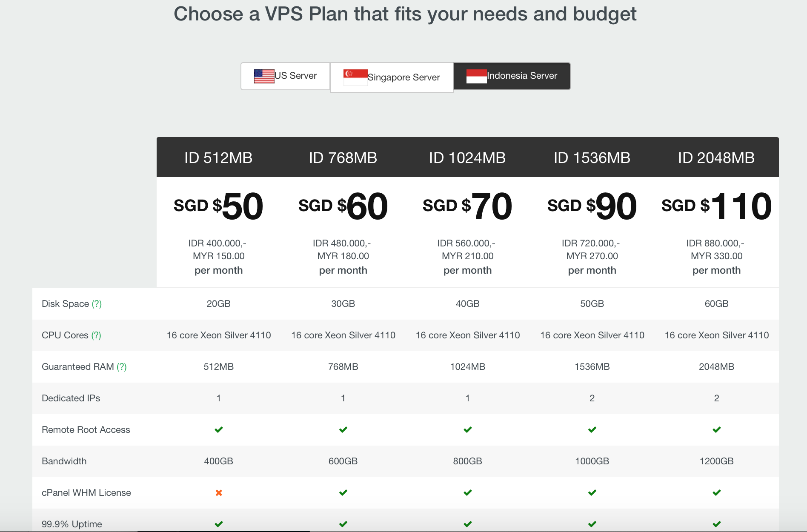Screen dimensions: 807x532
Task: Click the Singapore flag icon
Action: 355,77
